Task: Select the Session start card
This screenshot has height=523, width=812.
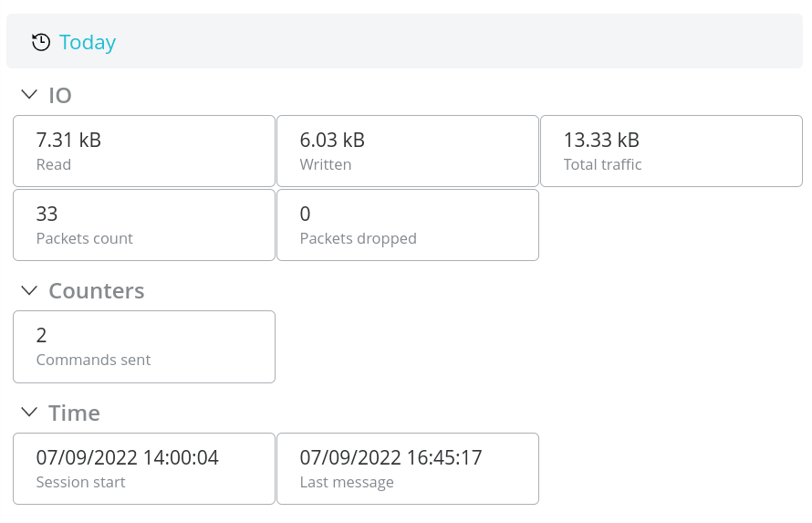Action: pyautogui.click(x=144, y=468)
